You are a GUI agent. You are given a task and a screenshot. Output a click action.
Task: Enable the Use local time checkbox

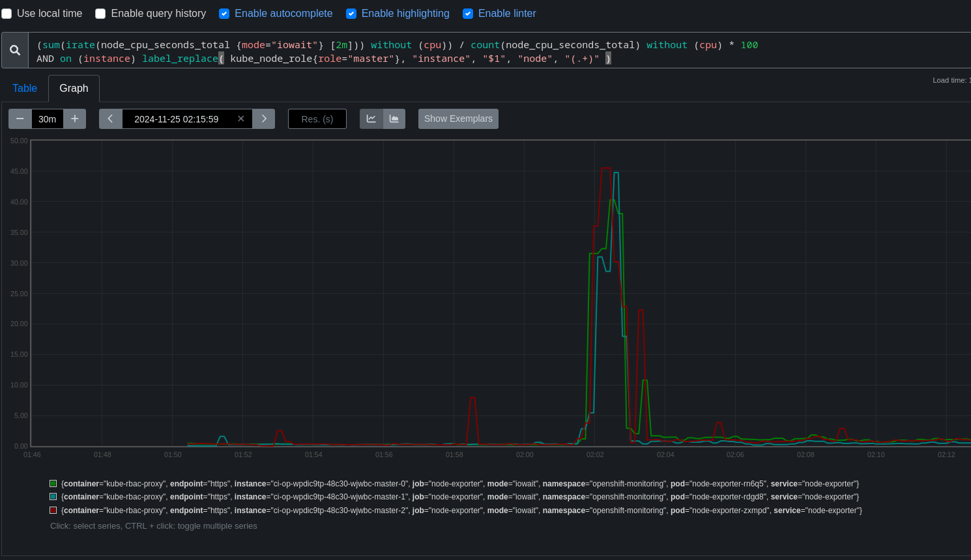coord(7,14)
